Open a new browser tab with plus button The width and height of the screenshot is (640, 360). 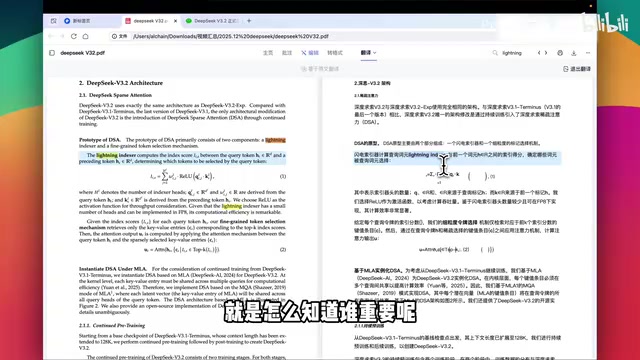tap(249, 21)
